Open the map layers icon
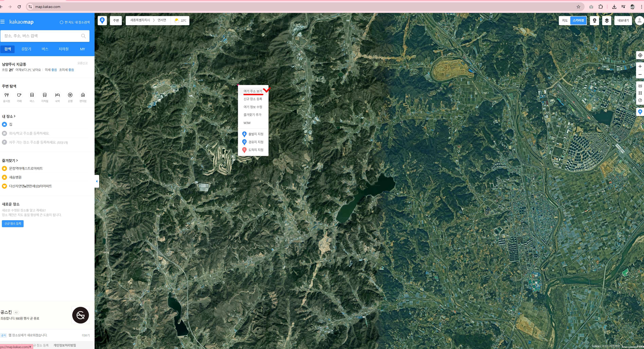Screen dimensions: 644x349 pos(606,21)
